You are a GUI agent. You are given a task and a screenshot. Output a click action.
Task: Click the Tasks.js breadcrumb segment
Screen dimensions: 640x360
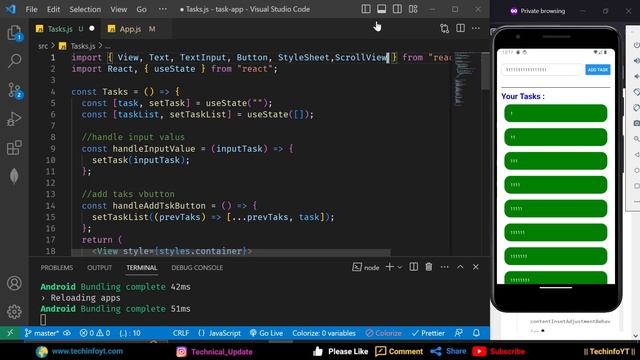coord(78,46)
